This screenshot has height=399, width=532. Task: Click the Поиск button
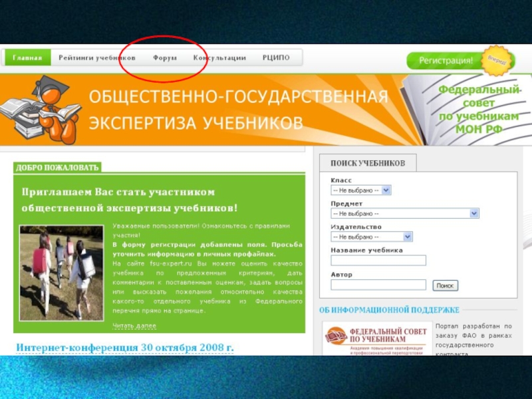(445, 286)
